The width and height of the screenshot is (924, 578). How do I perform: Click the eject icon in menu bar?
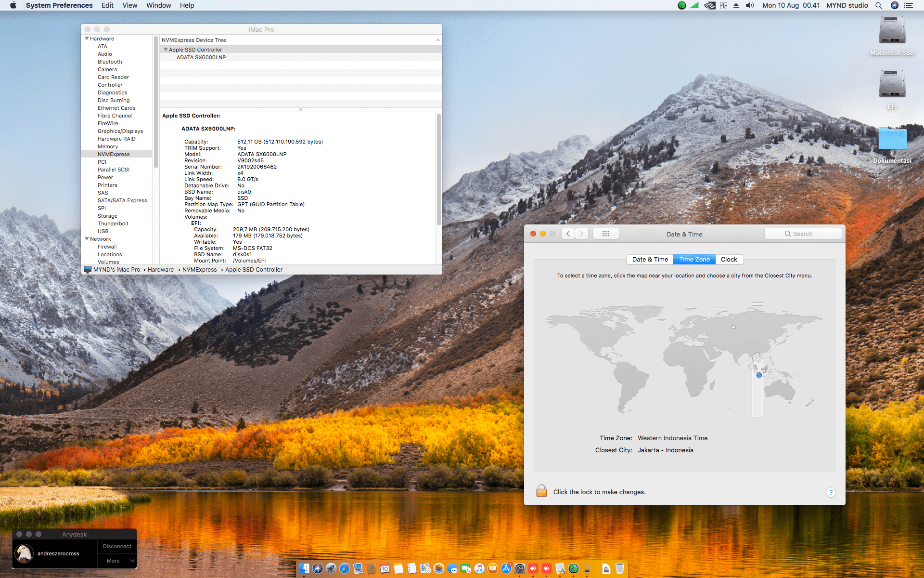[x=736, y=5]
